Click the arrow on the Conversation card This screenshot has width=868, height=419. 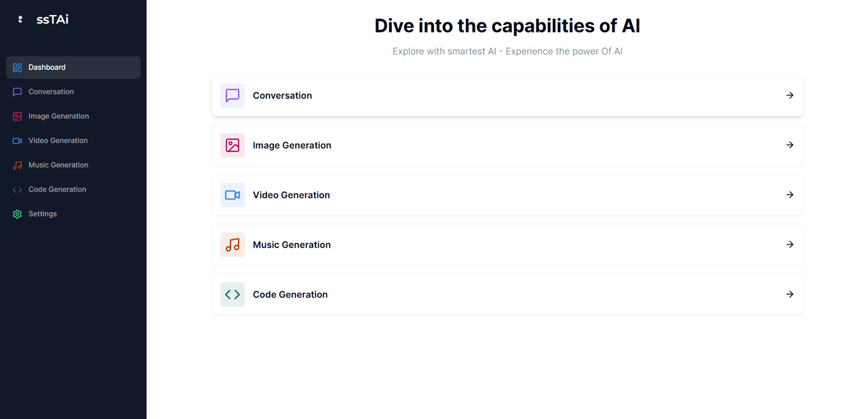pos(790,96)
